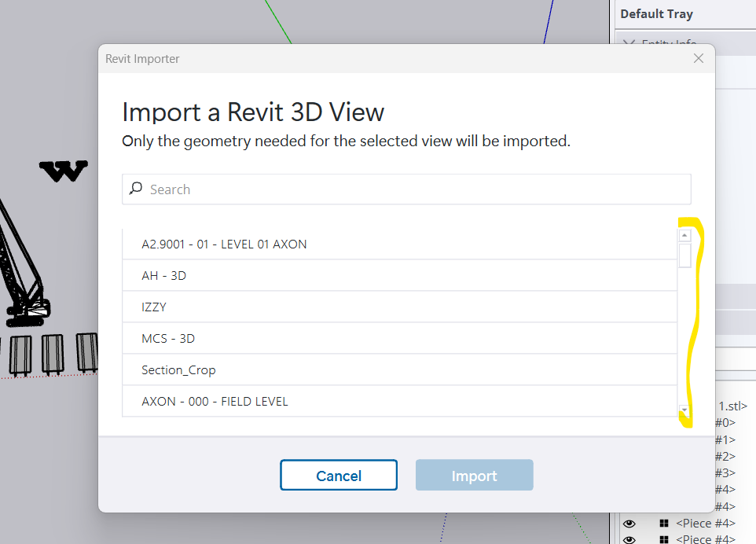Click the Cancel button
This screenshot has height=544, width=756.
coord(339,475)
